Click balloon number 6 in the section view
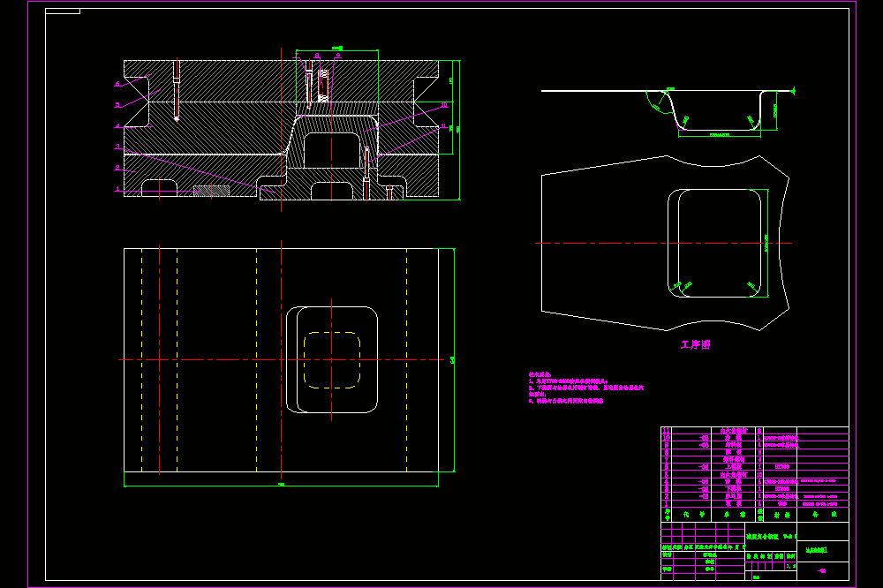Screen dimensions: 883x588 (117, 84)
